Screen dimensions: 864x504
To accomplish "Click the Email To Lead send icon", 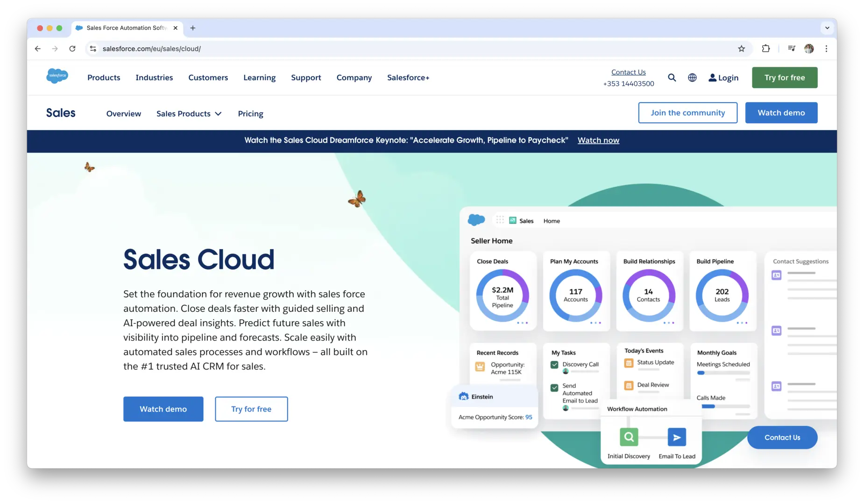I will coord(677,437).
